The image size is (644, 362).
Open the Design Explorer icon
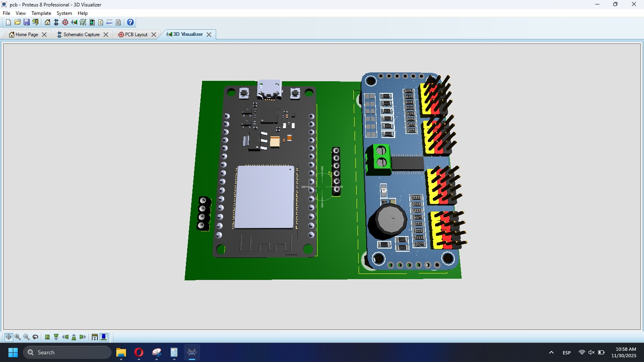click(92, 23)
